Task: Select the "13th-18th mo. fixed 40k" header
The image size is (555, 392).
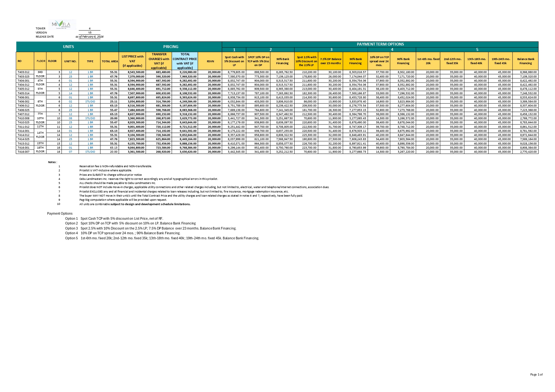Action: tap(476, 61)
